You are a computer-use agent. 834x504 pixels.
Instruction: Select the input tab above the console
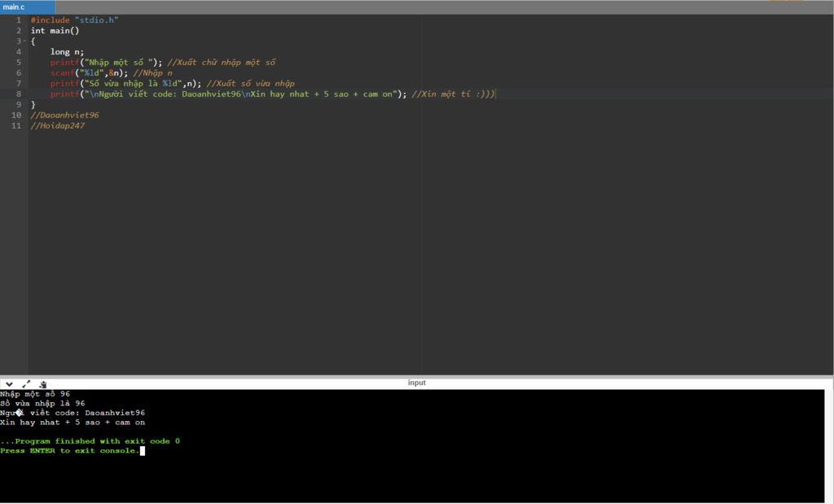coord(416,383)
